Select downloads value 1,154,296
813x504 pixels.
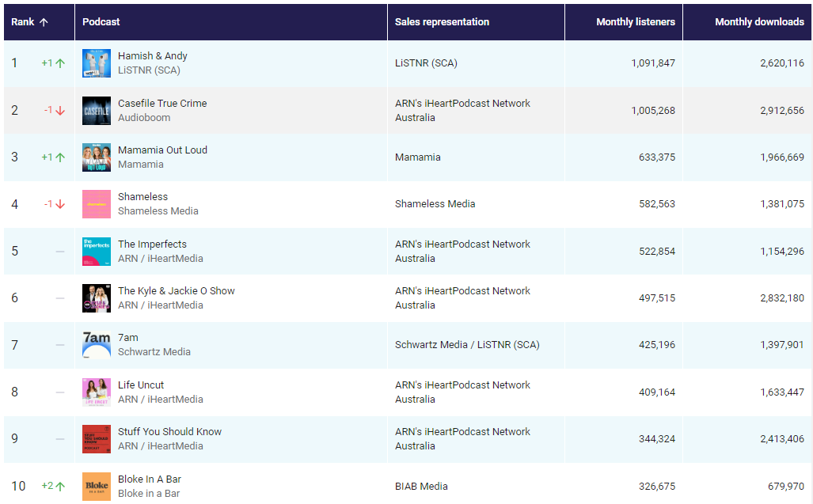tap(782, 252)
